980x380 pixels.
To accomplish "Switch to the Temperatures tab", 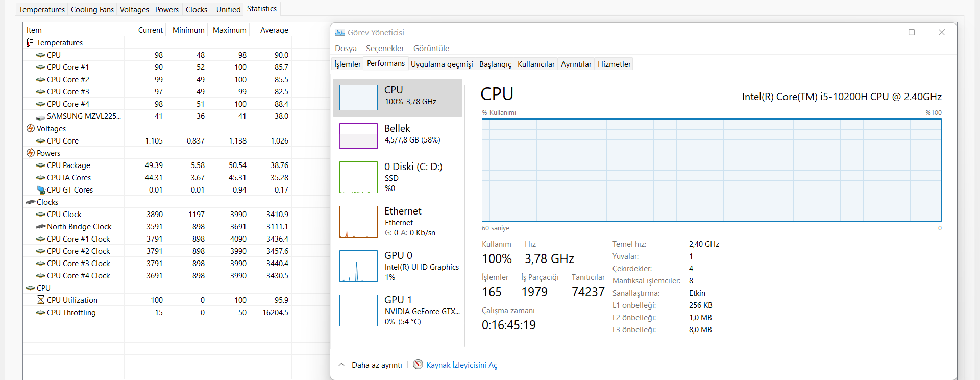I will (42, 10).
